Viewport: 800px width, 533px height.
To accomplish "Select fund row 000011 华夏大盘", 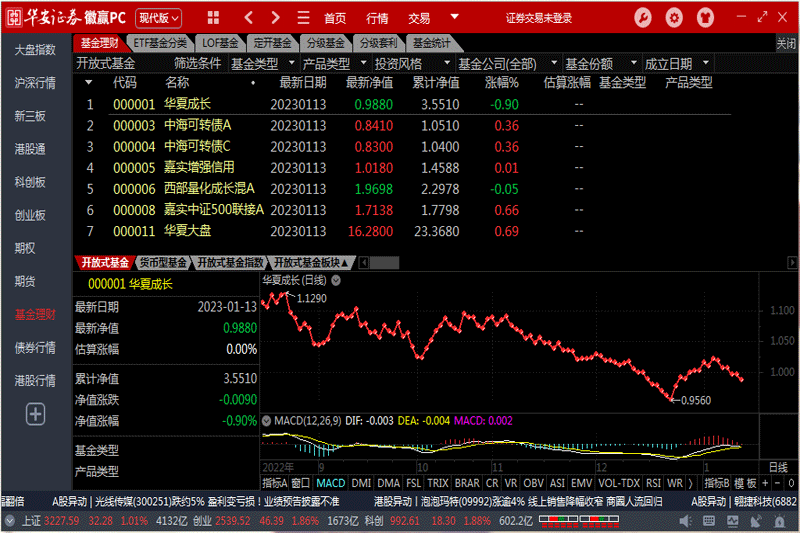I will 403,231.
